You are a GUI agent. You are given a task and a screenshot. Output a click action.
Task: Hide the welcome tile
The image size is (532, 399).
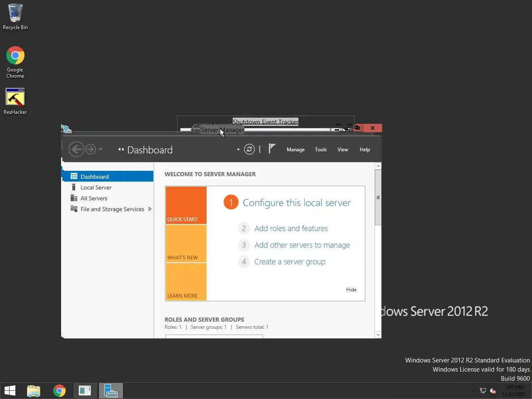(351, 290)
